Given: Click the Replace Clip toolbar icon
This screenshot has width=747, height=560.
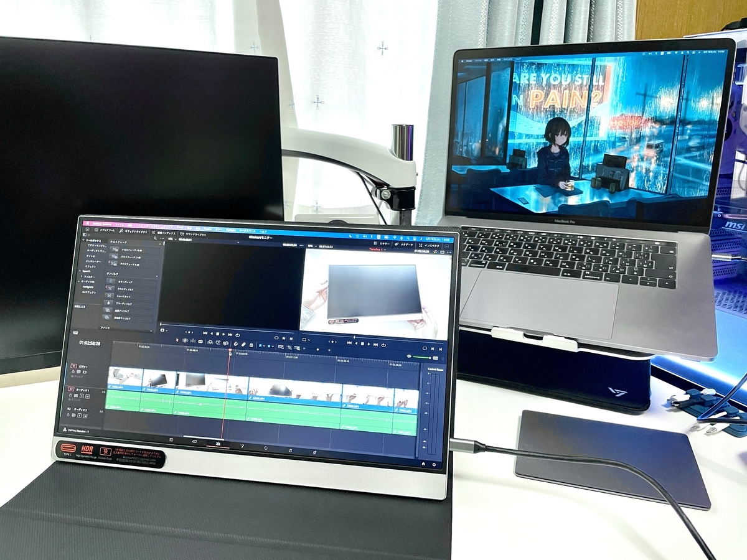Looking at the screenshot, I should [x=227, y=342].
